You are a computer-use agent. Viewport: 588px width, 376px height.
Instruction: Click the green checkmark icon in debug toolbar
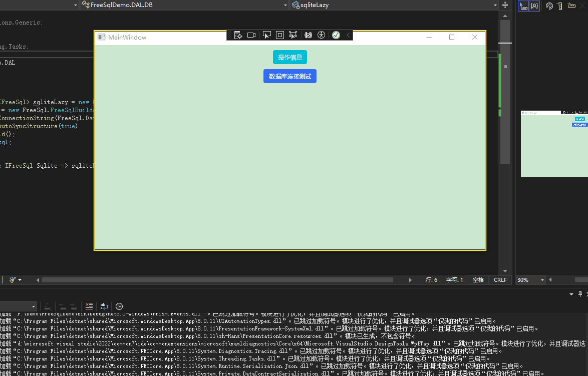pos(336,35)
